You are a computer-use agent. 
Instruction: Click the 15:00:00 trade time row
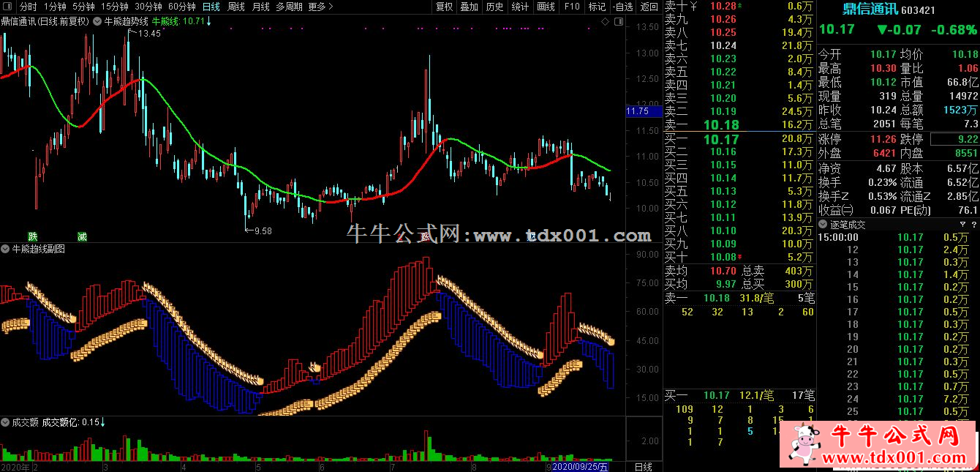(897, 237)
